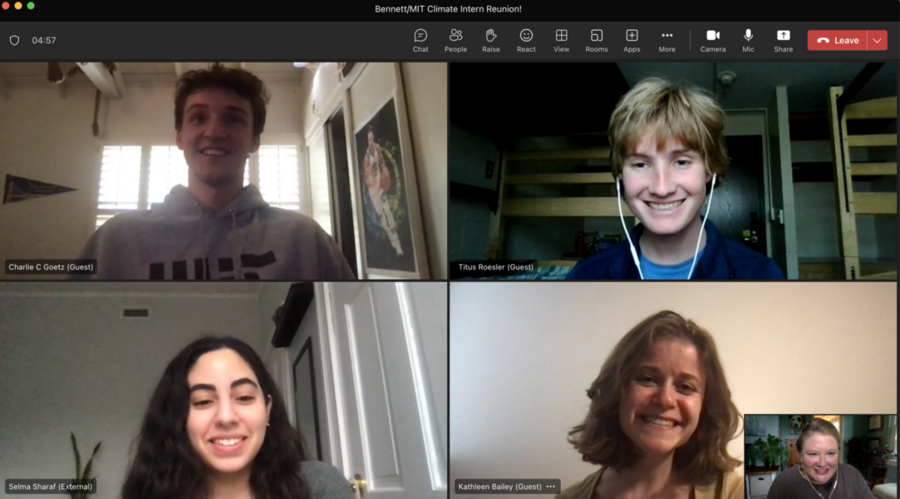Select Charlie C Goetz's video tile

point(223,170)
